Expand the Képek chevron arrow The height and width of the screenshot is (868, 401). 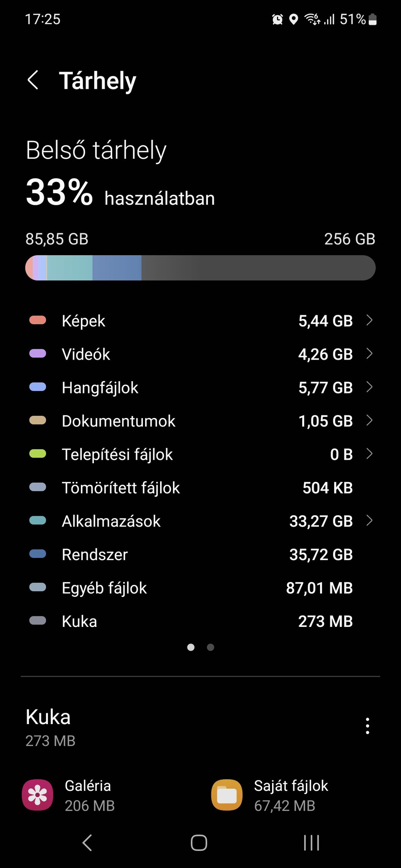click(369, 320)
